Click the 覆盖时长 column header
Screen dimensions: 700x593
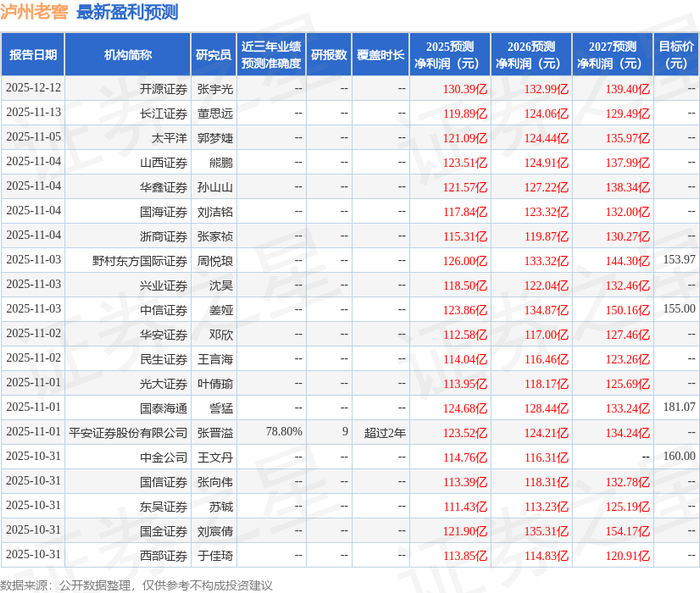pos(380,54)
